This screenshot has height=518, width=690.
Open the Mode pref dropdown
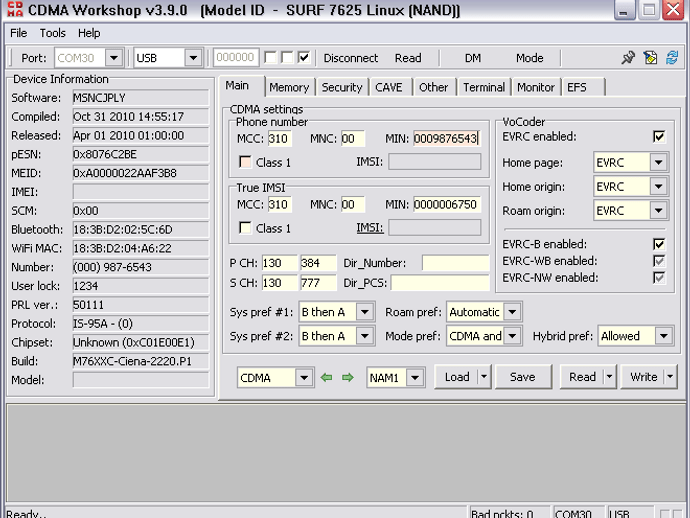pyautogui.click(x=512, y=336)
